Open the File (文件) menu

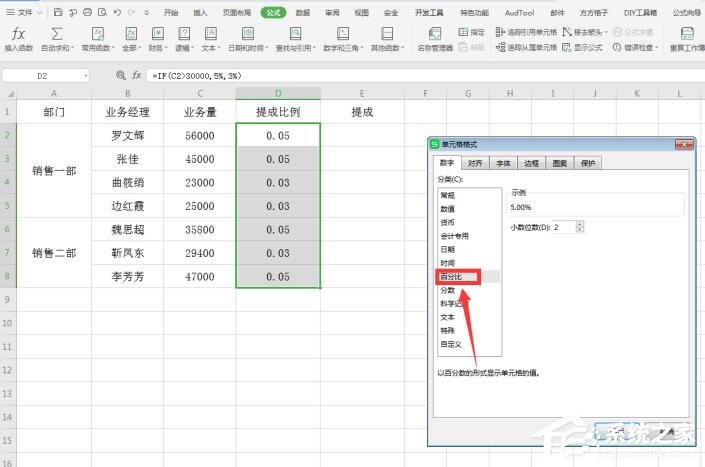pyautogui.click(x=25, y=12)
